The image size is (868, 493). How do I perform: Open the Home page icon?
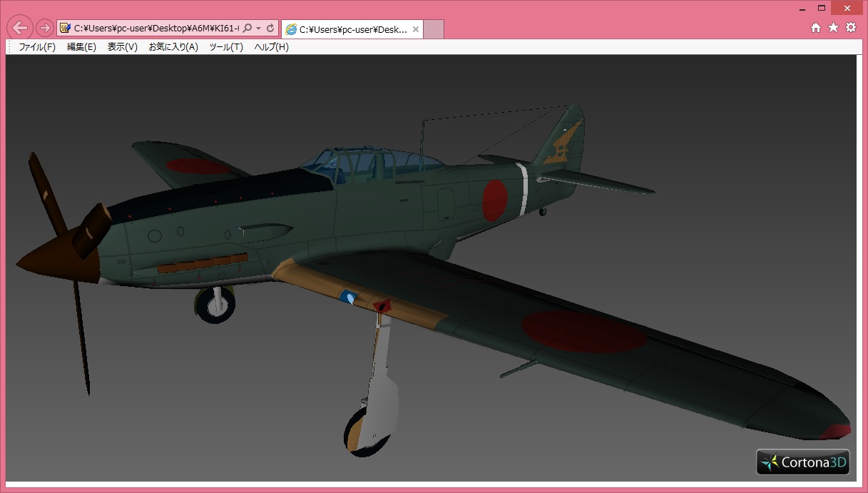click(816, 28)
